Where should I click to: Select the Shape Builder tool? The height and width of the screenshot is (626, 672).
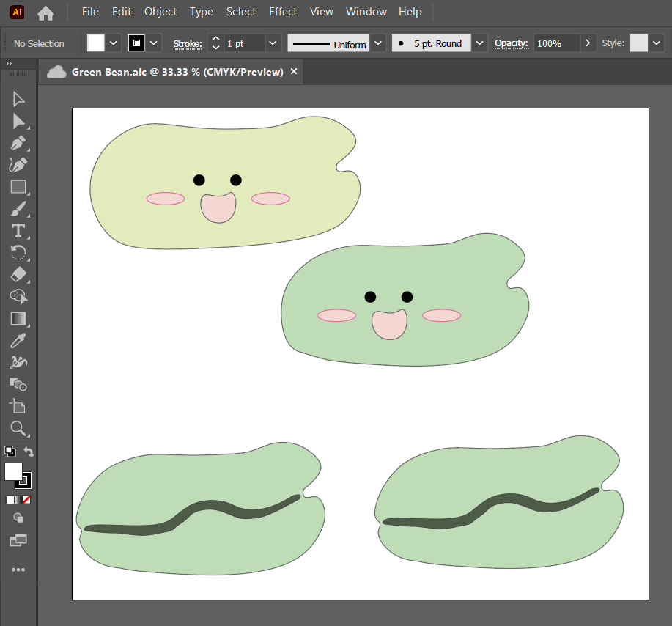pyautogui.click(x=18, y=297)
